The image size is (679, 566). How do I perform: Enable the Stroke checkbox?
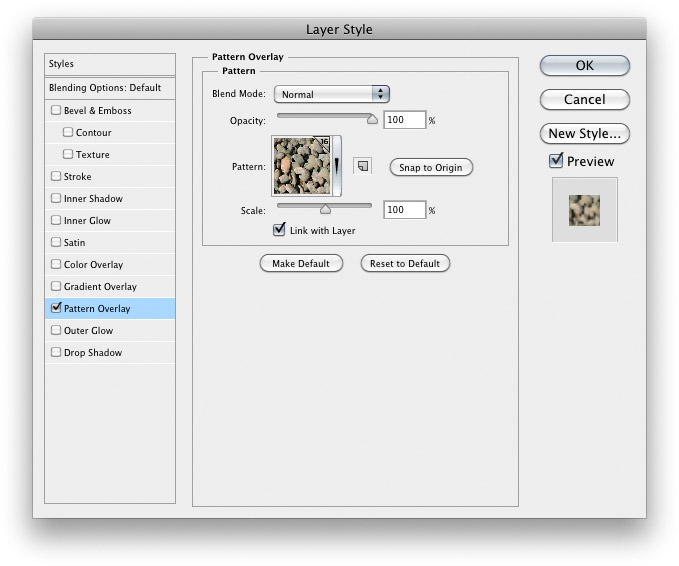[x=56, y=176]
